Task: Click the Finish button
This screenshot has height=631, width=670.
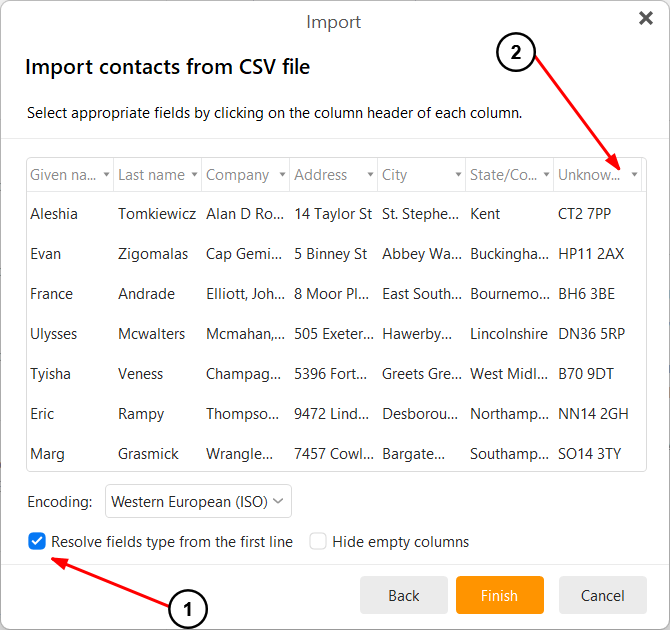Action: (x=499, y=595)
